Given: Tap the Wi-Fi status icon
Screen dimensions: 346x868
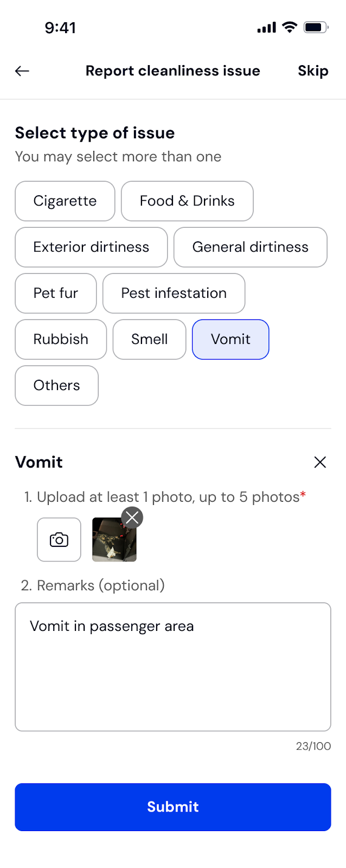Looking at the screenshot, I should 290,28.
